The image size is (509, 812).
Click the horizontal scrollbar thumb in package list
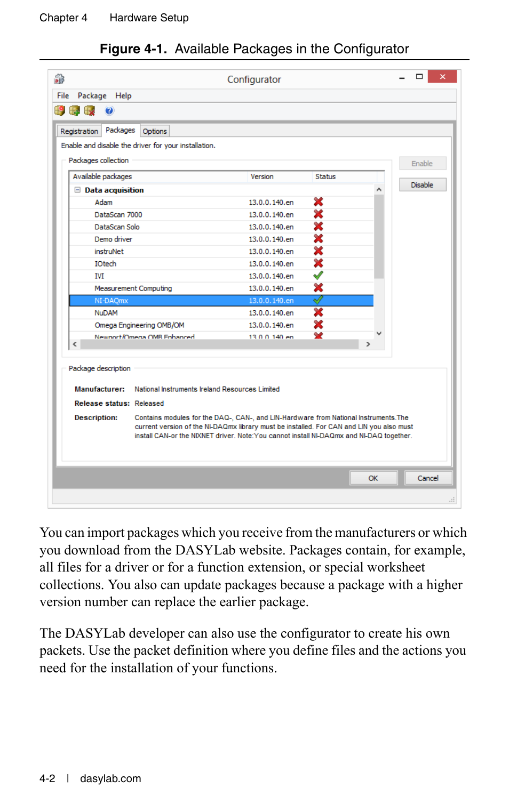point(219,344)
